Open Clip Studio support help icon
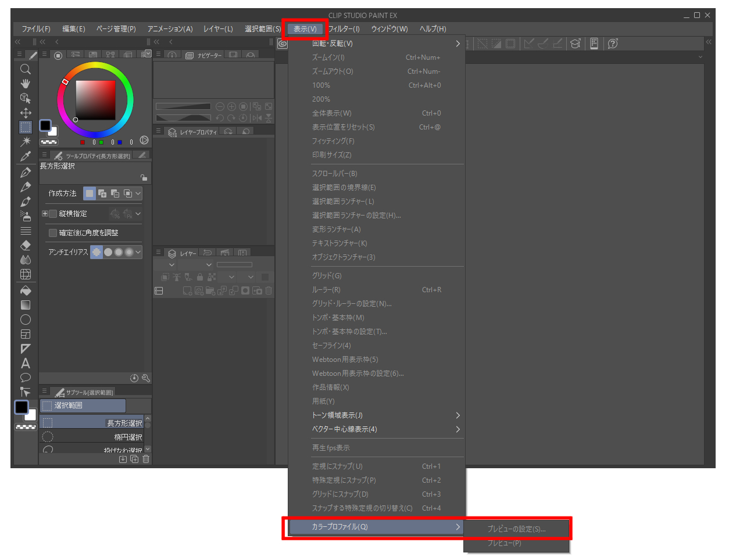This screenshot has height=560, width=729. (x=612, y=44)
